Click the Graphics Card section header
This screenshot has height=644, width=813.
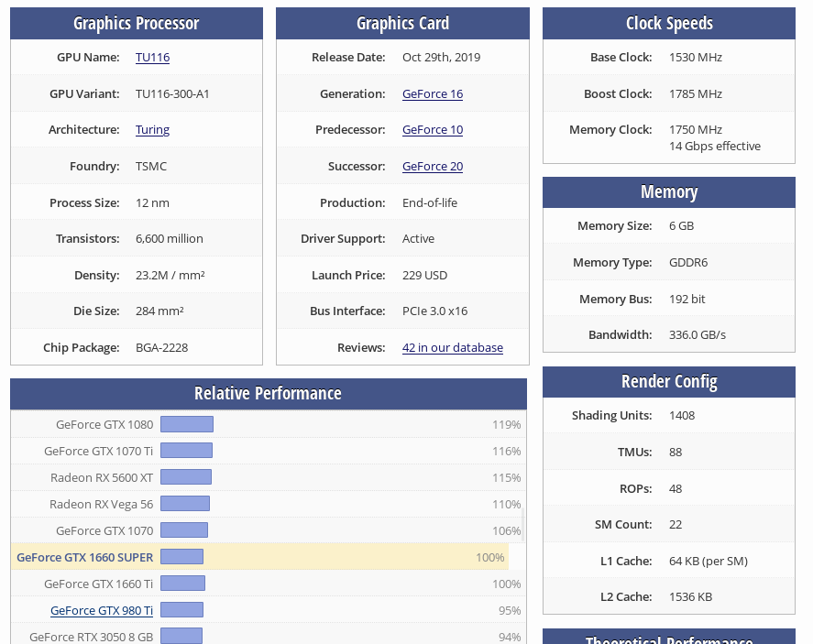tap(403, 23)
